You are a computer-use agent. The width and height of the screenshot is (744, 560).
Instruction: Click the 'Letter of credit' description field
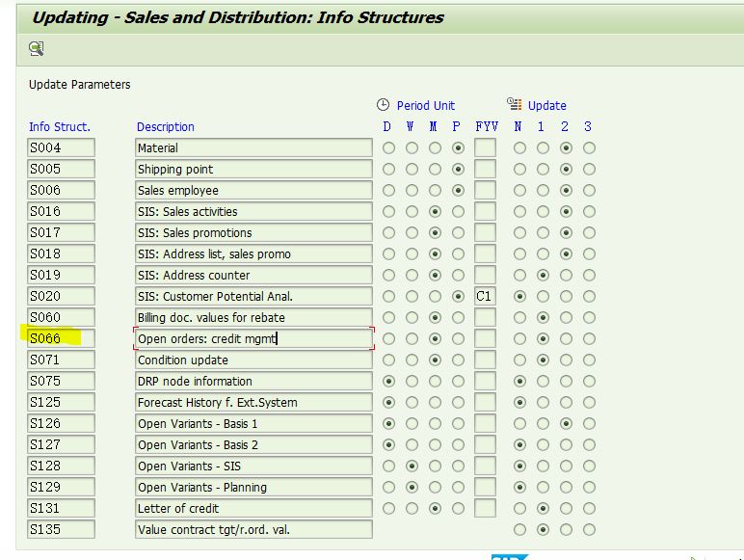[x=253, y=509]
